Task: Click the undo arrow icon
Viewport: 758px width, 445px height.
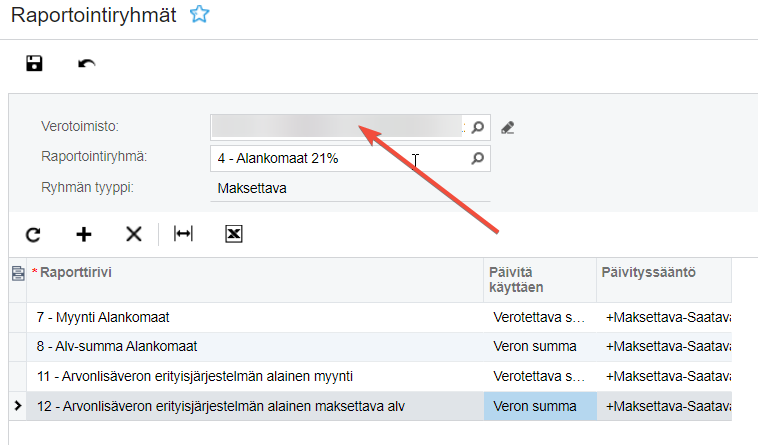Action: coord(87,64)
